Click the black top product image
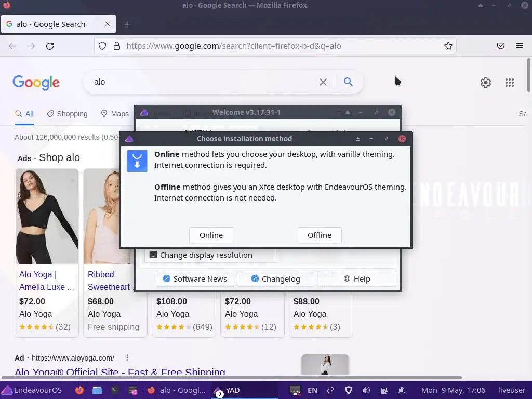 47,217
